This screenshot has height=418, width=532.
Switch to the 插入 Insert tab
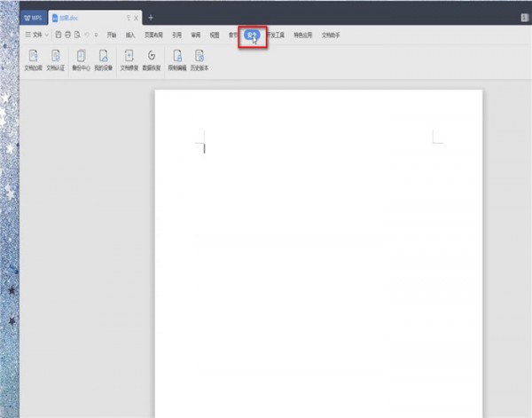pos(130,35)
